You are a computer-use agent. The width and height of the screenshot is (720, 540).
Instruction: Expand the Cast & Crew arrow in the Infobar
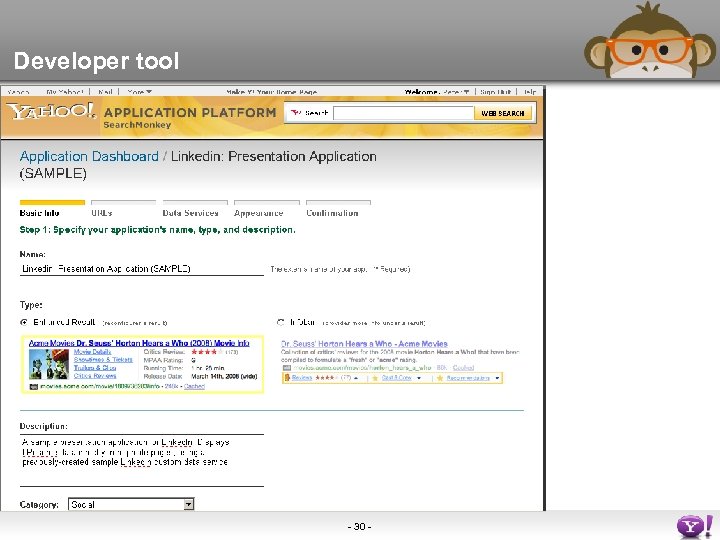pyautogui.click(x=419, y=378)
